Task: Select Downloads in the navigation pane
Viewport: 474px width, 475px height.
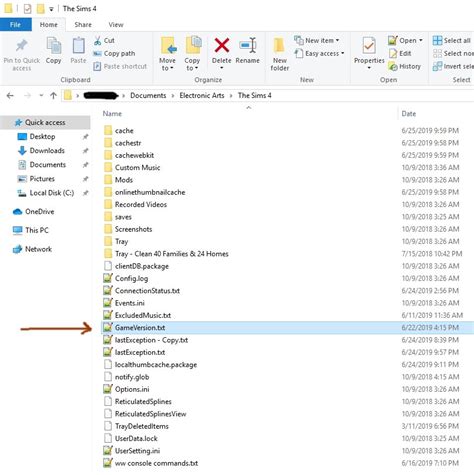Action: click(47, 151)
